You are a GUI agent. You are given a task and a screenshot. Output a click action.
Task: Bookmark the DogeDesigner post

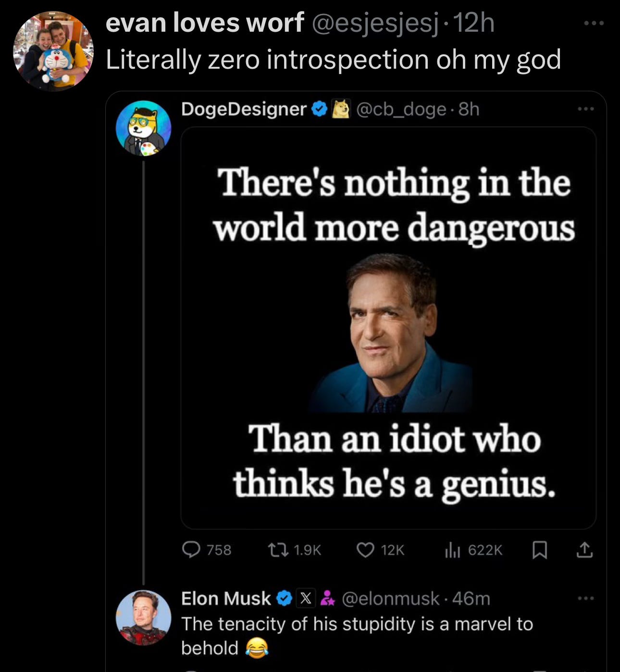click(540, 550)
